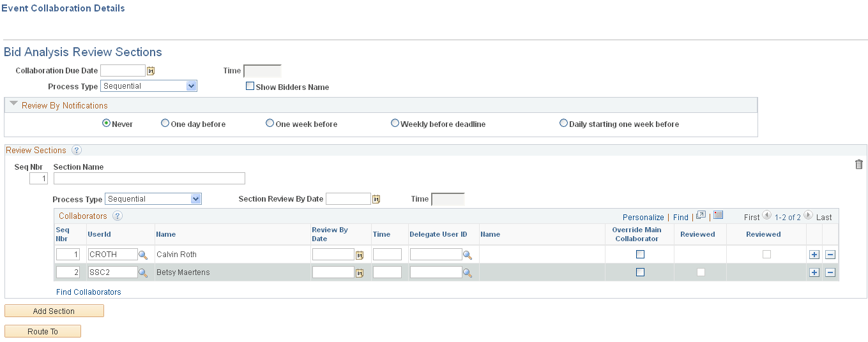This screenshot has height=342, width=868.
Task: Remove the Calvin Roth collaborator row
Action: [830, 255]
